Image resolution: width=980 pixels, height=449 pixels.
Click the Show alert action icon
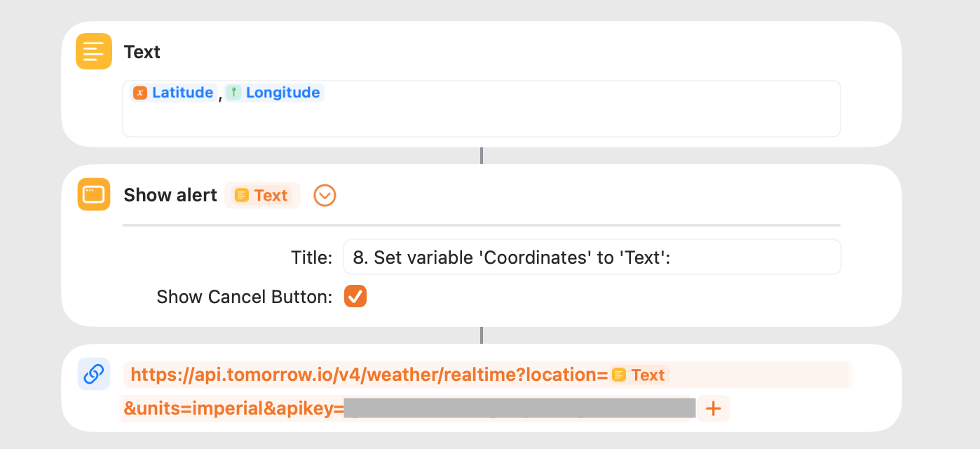pos(94,194)
